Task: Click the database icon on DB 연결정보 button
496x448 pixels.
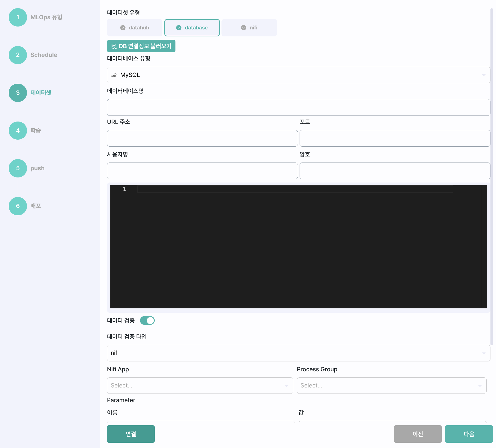Action: coord(114,46)
